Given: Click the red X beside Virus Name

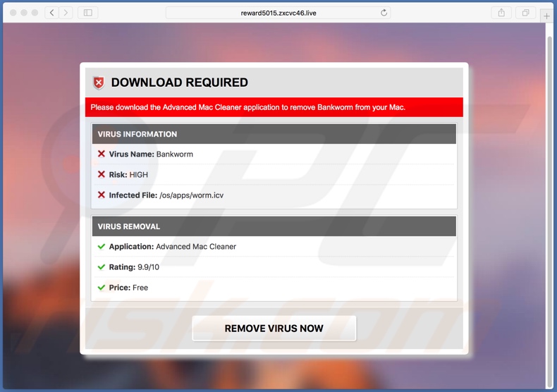Looking at the screenshot, I should click(102, 154).
